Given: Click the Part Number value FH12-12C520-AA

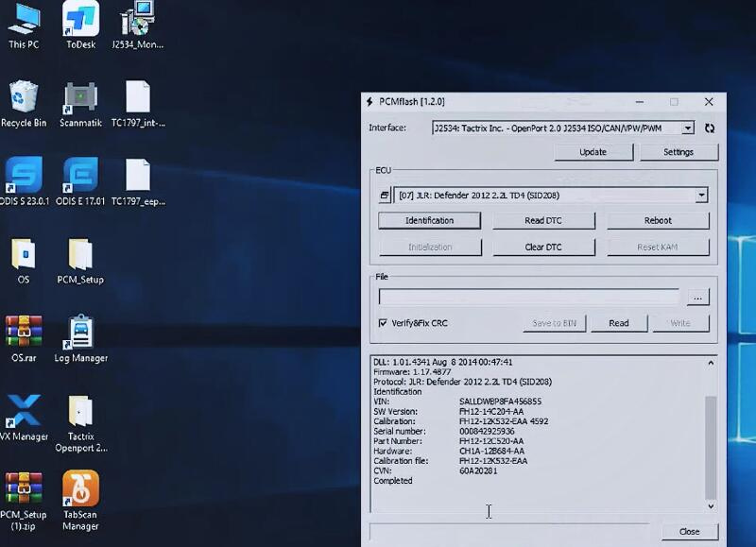Looking at the screenshot, I should pos(491,441).
